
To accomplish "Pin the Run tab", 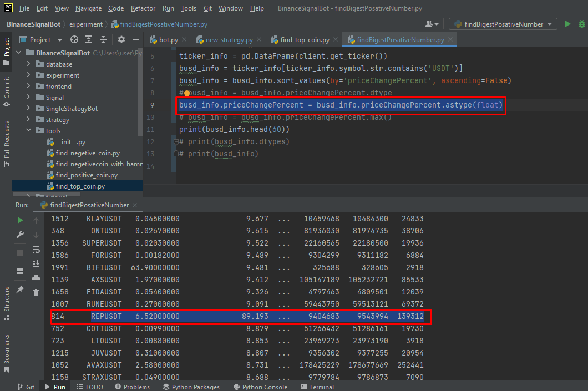I will [21, 289].
